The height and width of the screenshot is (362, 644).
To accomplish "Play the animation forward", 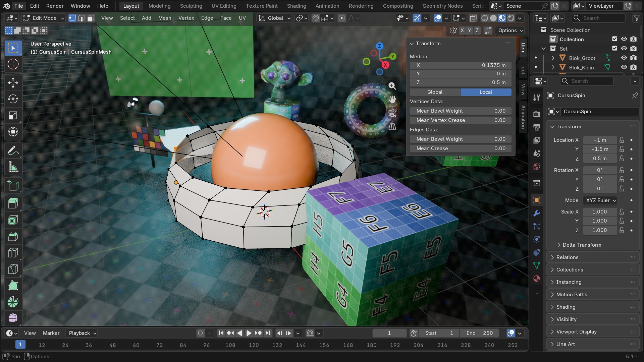I will click(x=249, y=333).
